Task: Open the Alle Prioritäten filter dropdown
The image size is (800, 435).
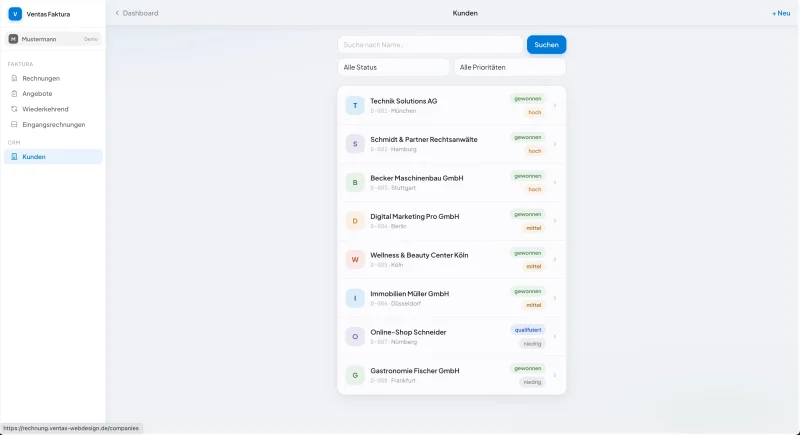Action: click(x=510, y=67)
